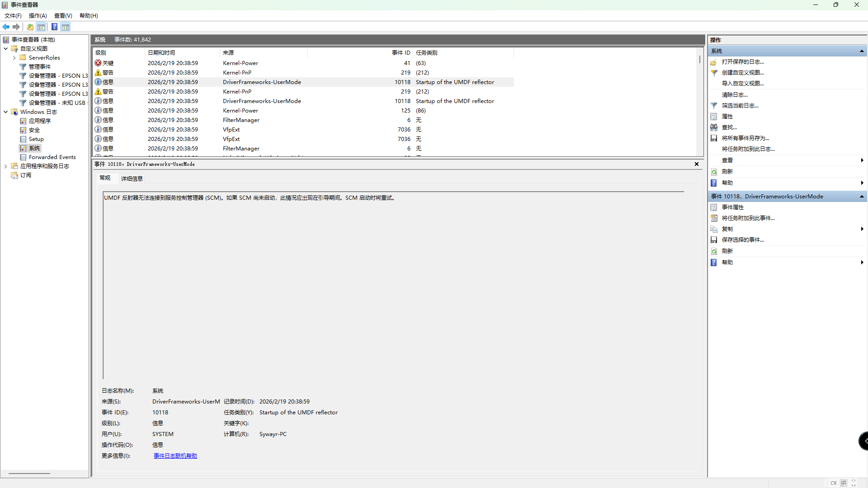868x488 pixels.
Task: Select the 安全 log in tree
Action: pos(34,130)
